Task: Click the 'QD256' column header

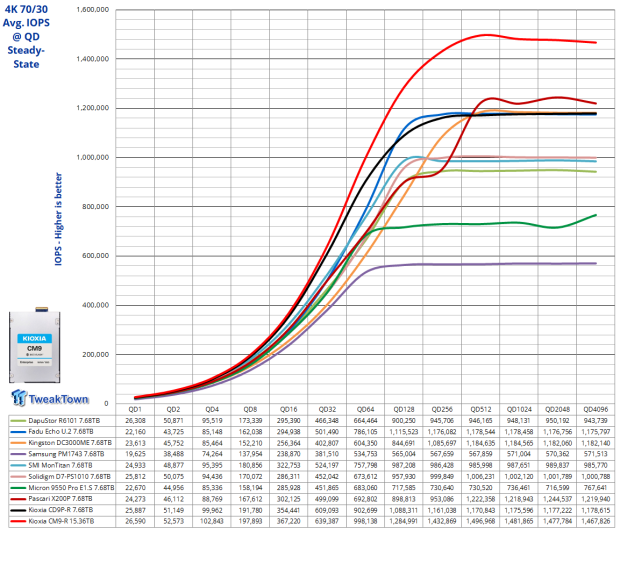Action: [442, 409]
